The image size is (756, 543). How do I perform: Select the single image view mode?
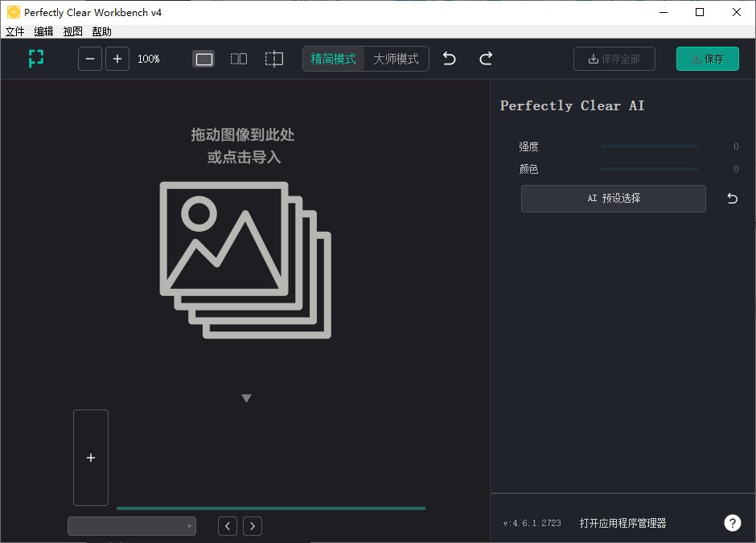click(203, 58)
